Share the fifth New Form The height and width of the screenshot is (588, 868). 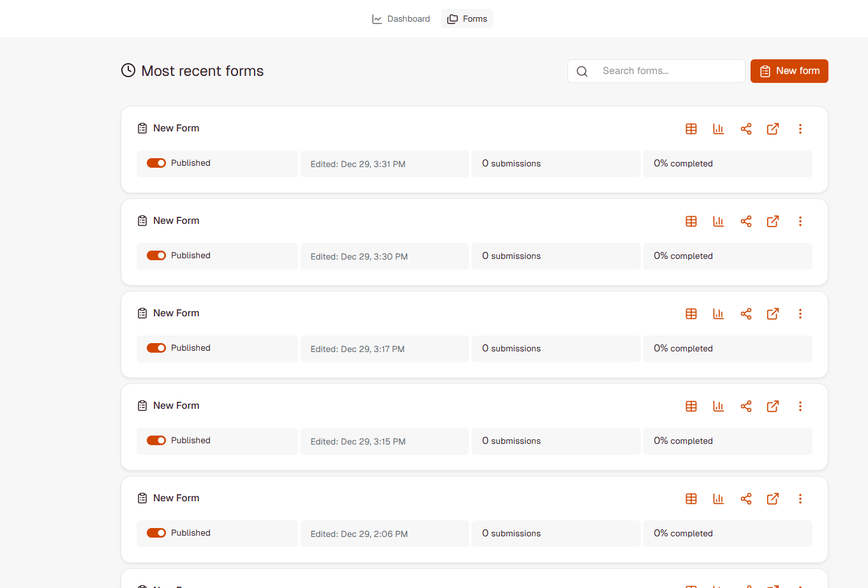[x=746, y=499]
